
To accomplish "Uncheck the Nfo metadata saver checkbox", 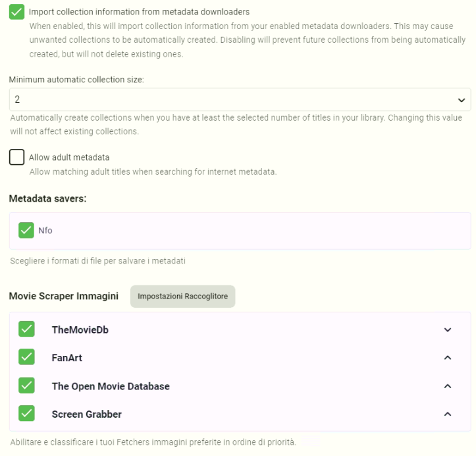I will coord(26,230).
